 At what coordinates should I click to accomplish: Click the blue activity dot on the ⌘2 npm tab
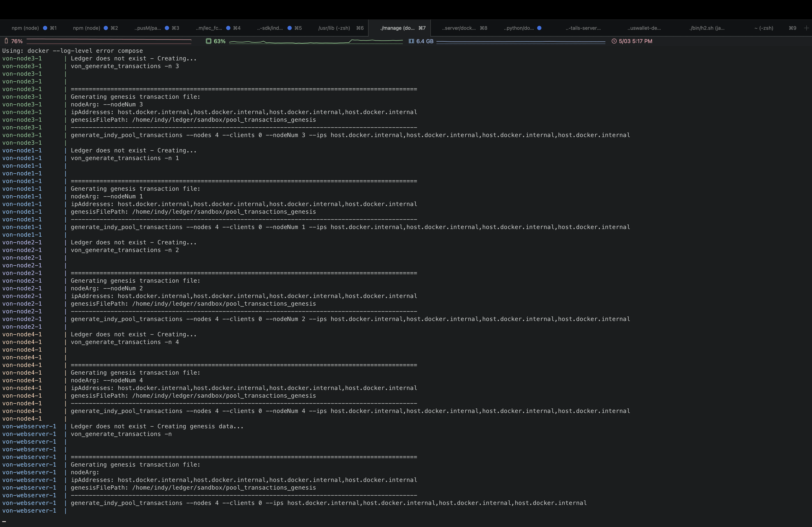coord(106,28)
